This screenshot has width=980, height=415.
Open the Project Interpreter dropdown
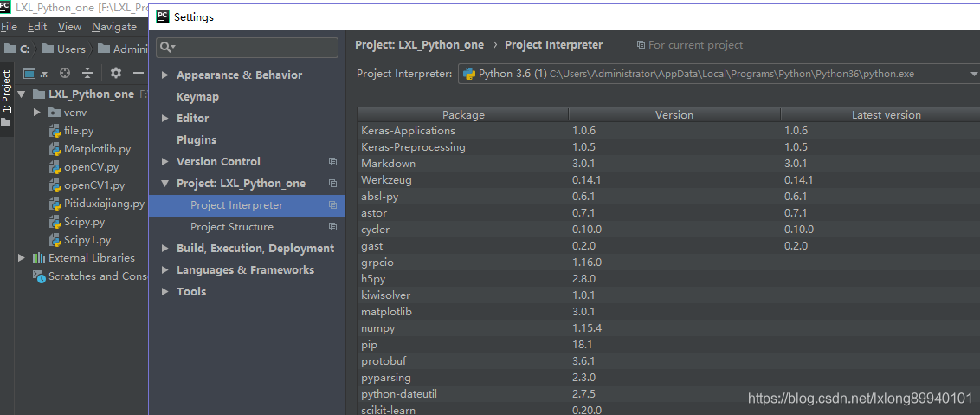974,74
